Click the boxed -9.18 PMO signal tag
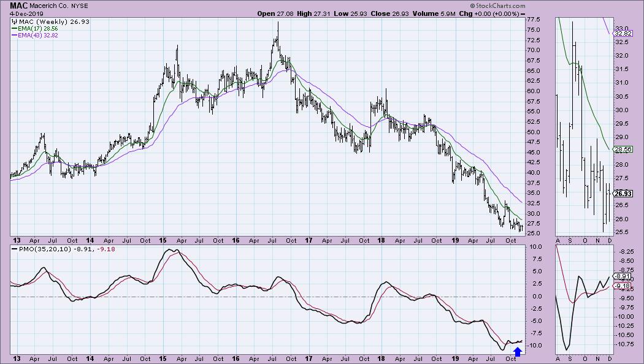The height and width of the screenshot is (364, 644). tap(623, 286)
